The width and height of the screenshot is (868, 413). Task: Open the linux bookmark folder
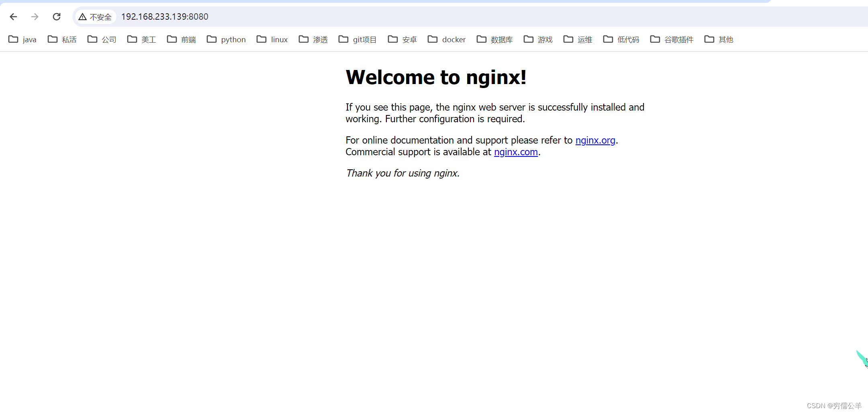(272, 39)
